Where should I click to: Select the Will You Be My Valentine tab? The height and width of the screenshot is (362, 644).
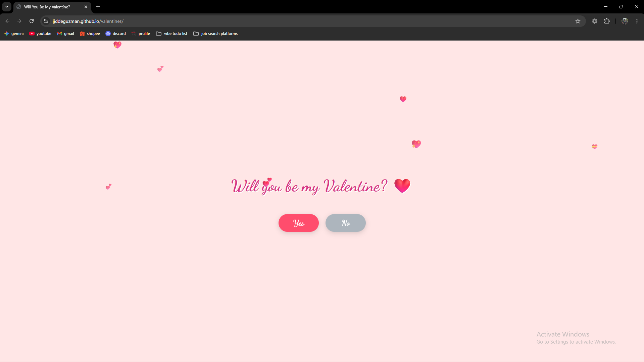[47, 7]
